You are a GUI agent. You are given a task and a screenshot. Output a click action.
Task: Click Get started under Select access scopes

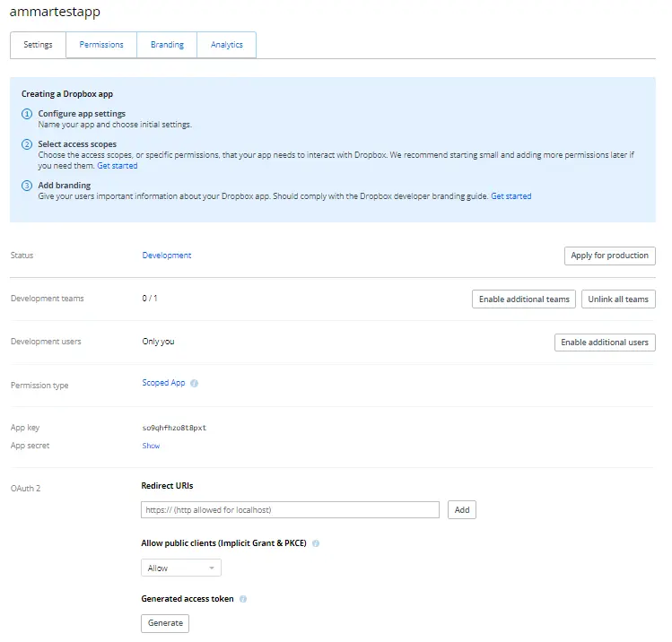point(118,166)
